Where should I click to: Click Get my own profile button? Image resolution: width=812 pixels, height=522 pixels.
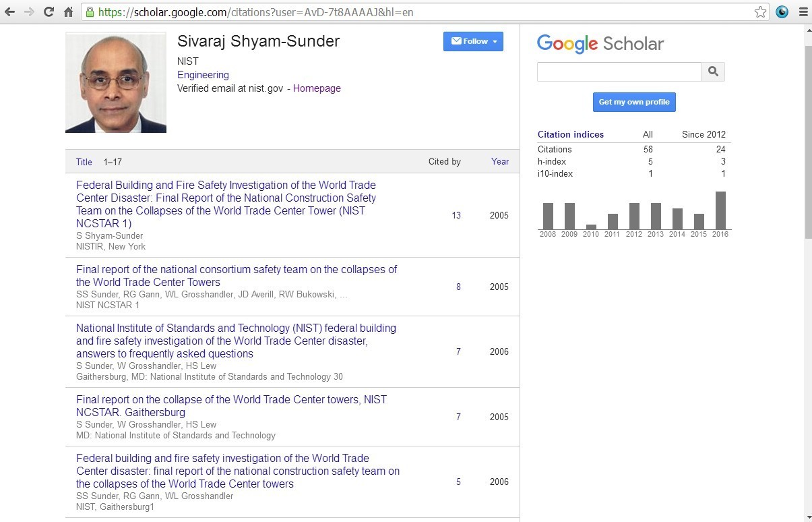click(634, 102)
